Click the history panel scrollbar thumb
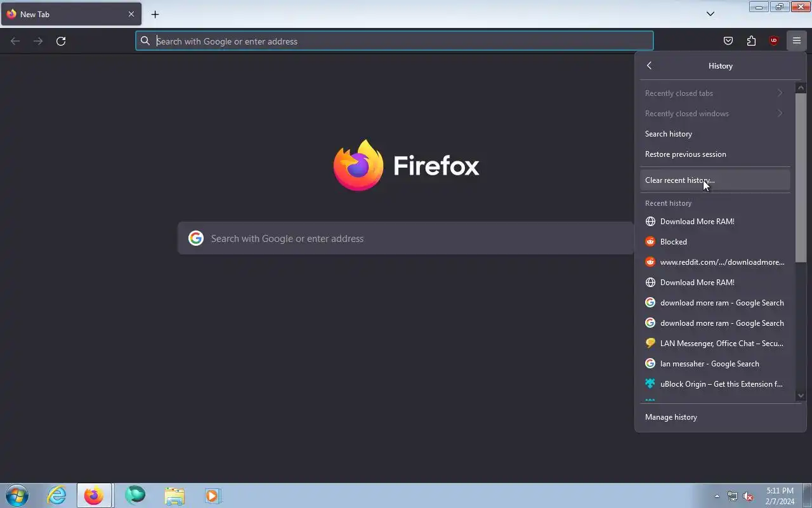The width and height of the screenshot is (812, 508). (801, 178)
